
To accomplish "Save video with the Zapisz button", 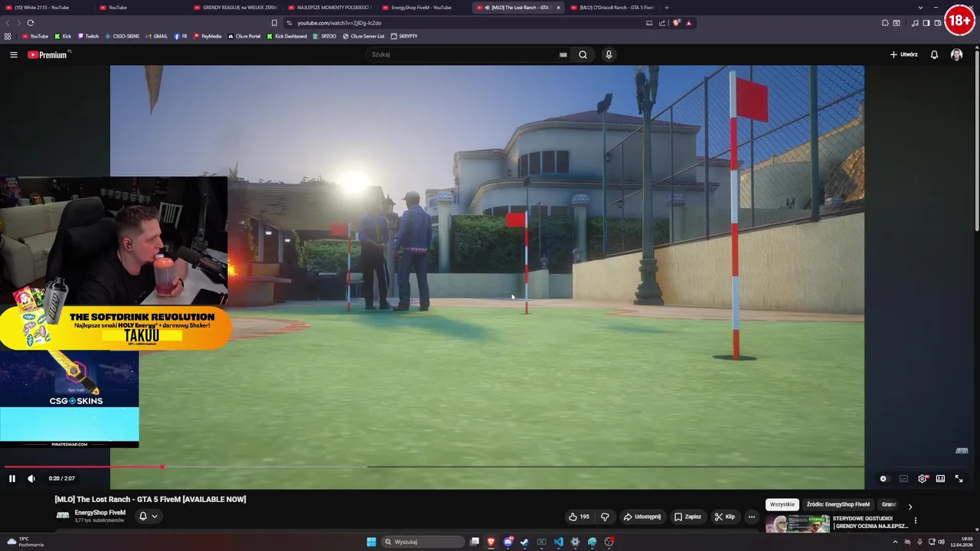I will (688, 517).
